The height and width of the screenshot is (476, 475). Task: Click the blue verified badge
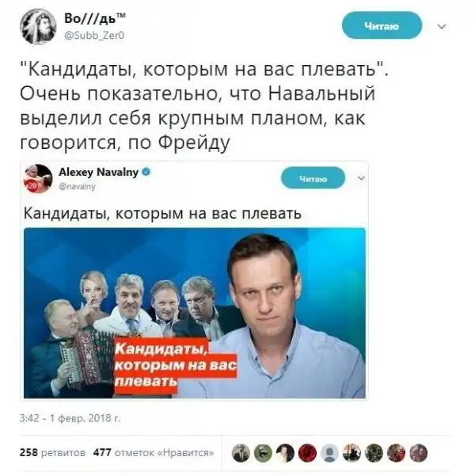(x=146, y=172)
